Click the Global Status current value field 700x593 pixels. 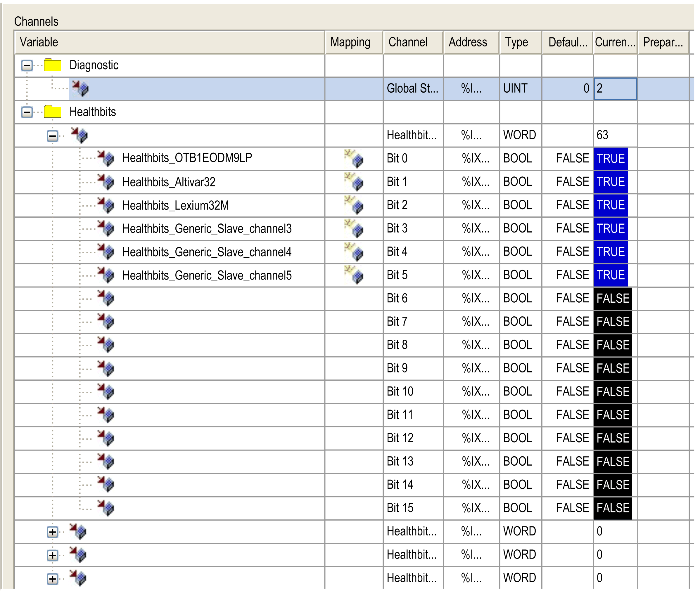click(x=615, y=89)
